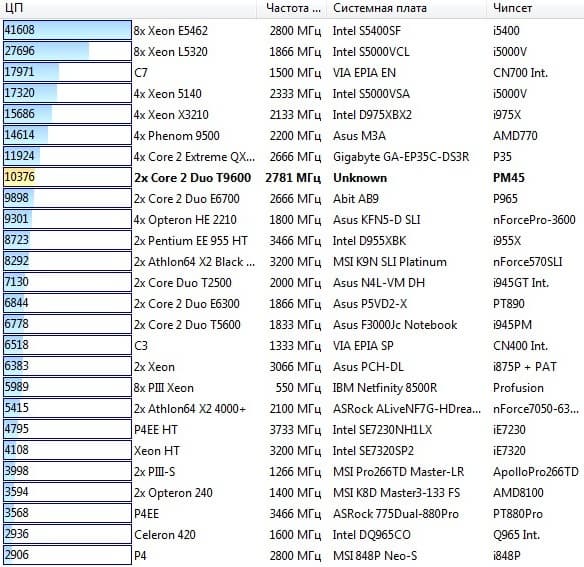Click the IBM Netfinity 8500R cell
584x567 pixels.
[x=385, y=388]
